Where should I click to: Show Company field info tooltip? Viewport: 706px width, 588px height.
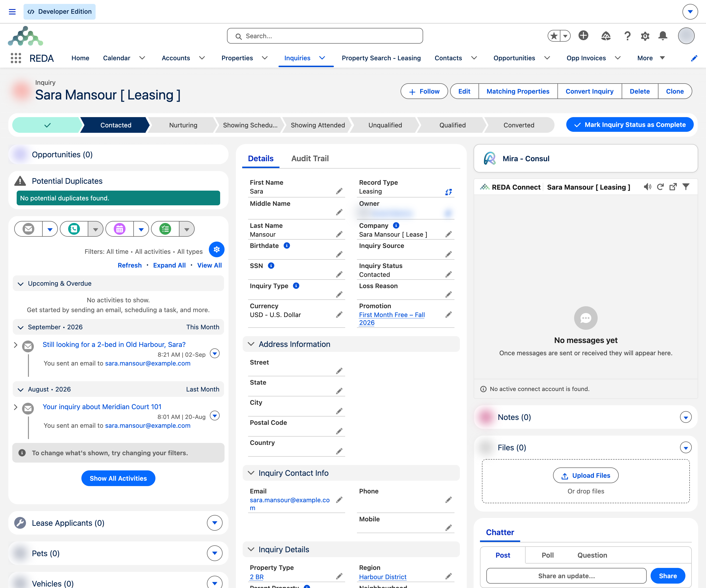pyautogui.click(x=396, y=225)
